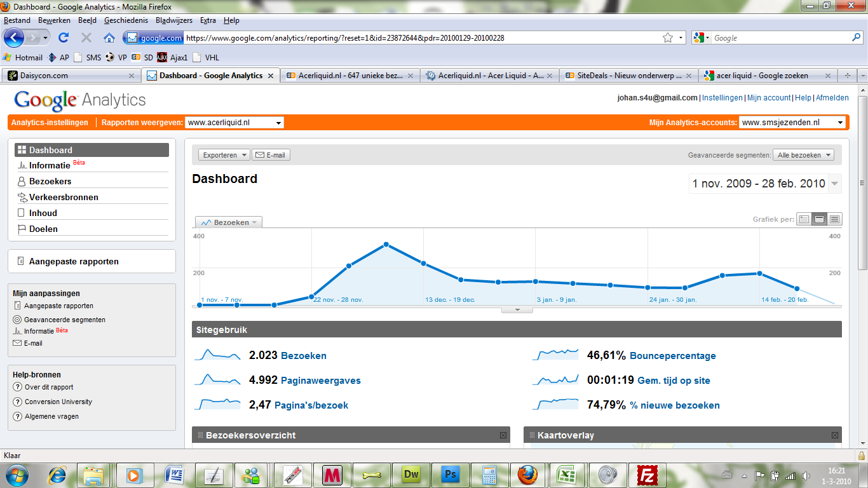Screen dimensions: 868x488
Task: Open Analytics-instellingen in the orange bar
Action: click(49, 123)
